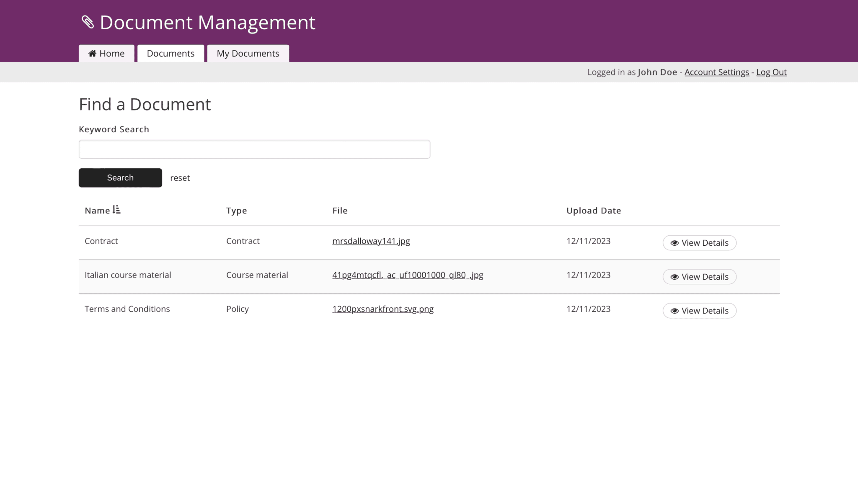858x504 pixels.
Task: Open the 1200pxsnarkfront.svg.png file link
Action: (382, 309)
